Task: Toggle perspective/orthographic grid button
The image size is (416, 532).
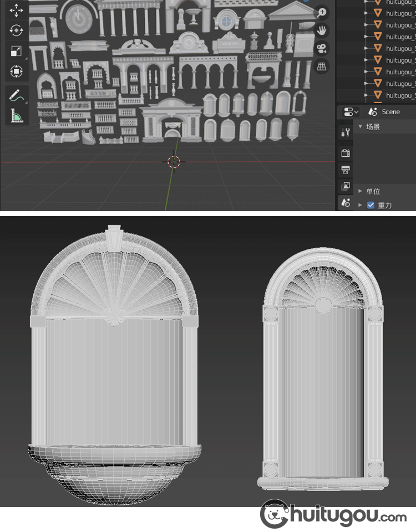Action: click(322, 66)
